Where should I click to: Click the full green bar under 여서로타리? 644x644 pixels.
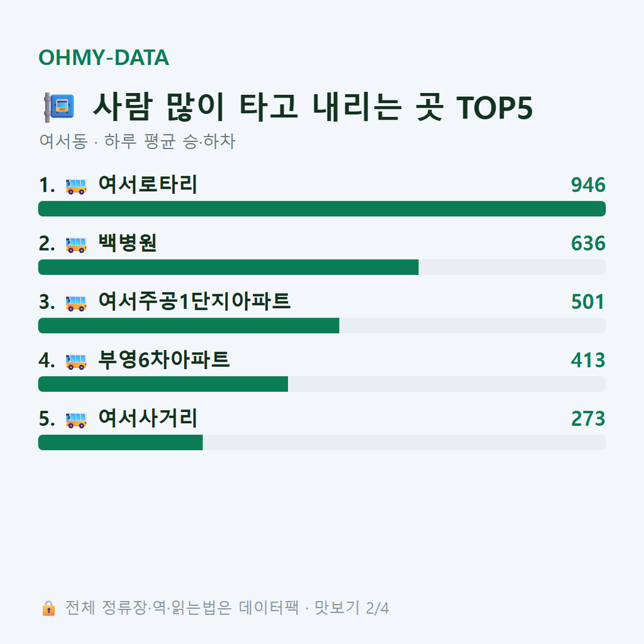322,209
